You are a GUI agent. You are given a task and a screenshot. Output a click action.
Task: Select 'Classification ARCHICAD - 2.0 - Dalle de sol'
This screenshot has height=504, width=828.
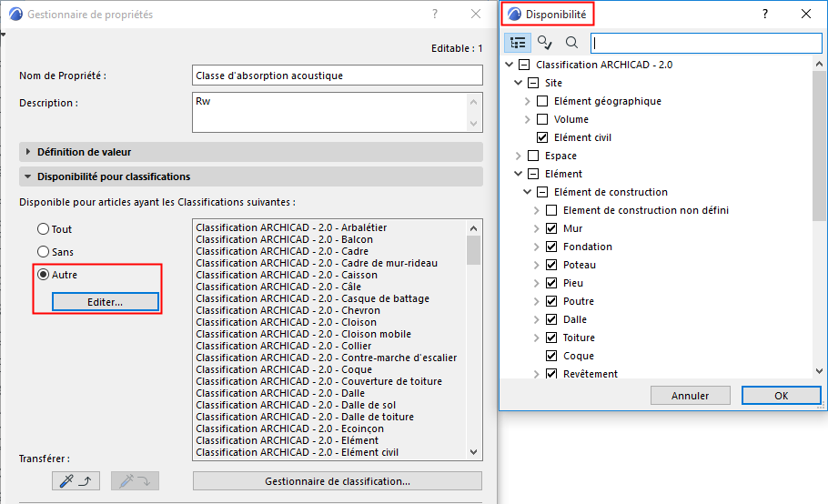click(x=296, y=405)
